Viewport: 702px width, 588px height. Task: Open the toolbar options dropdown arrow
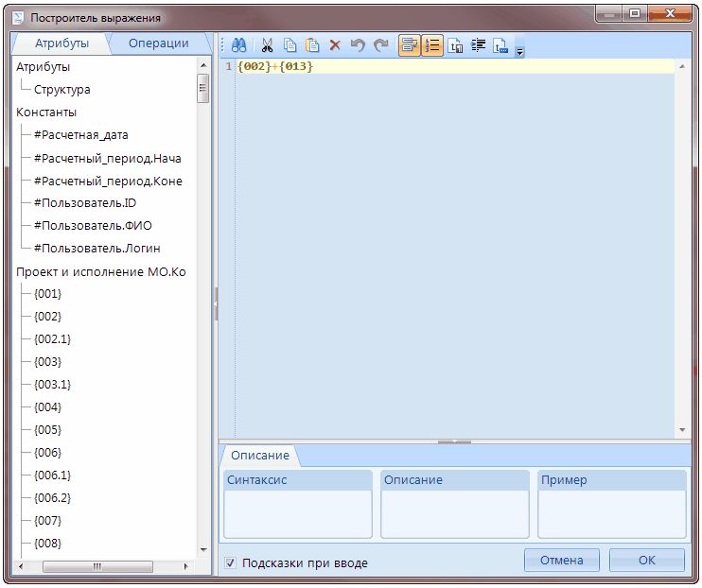pos(520,50)
